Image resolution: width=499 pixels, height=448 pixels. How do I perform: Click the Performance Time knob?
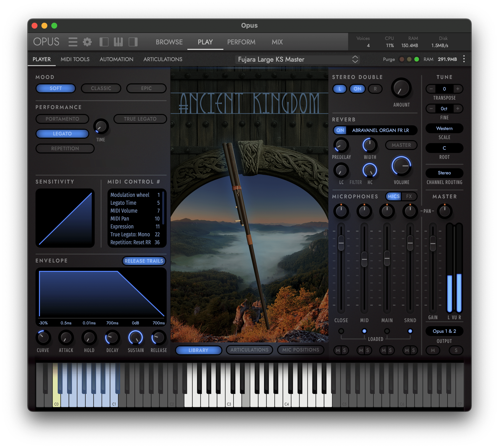click(101, 127)
